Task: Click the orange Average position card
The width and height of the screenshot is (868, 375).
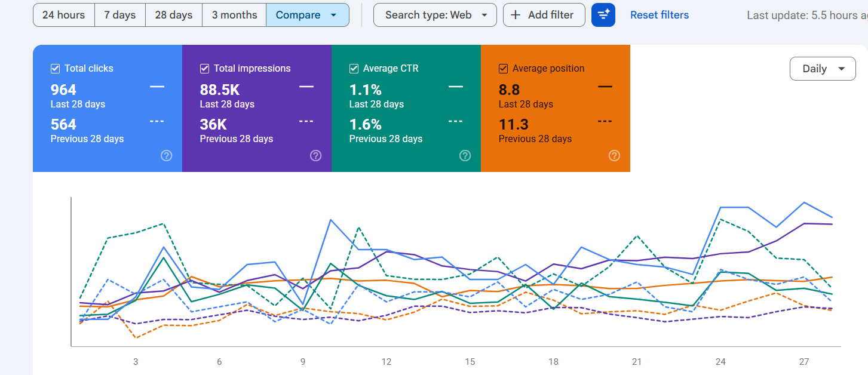Action: point(556,108)
